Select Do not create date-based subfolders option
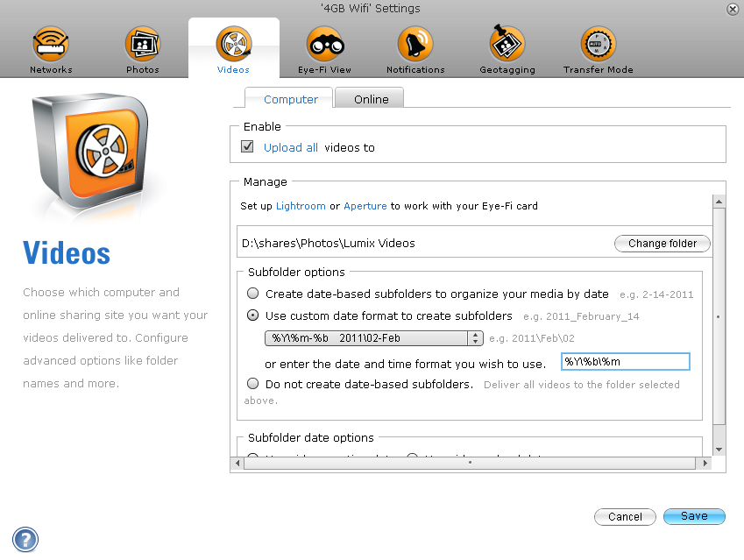 (x=253, y=384)
